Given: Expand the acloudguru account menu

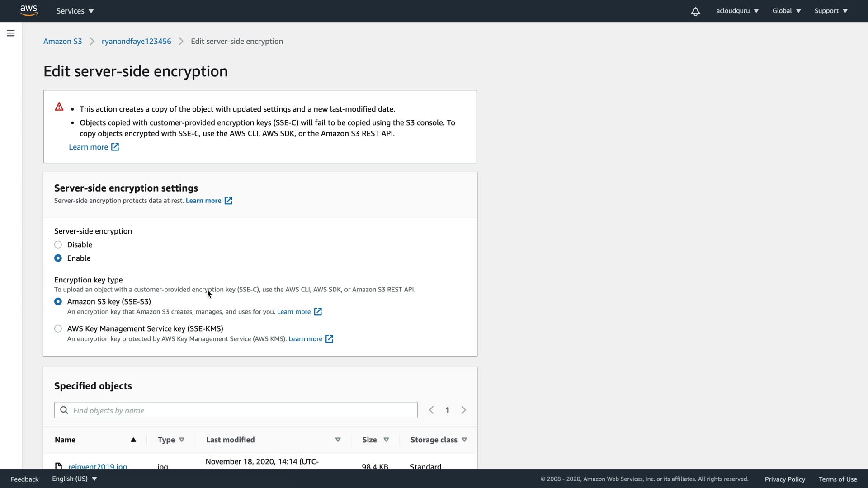Looking at the screenshot, I should pos(737,11).
